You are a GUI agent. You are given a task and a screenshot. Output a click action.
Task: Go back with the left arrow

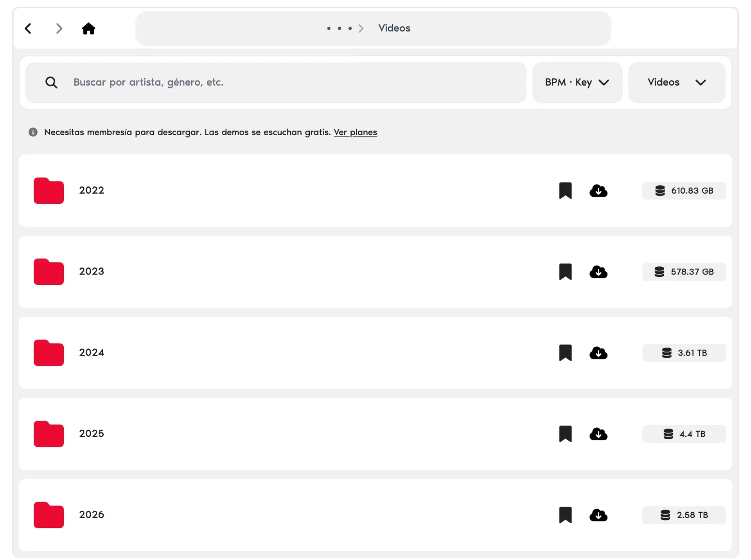tap(28, 29)
